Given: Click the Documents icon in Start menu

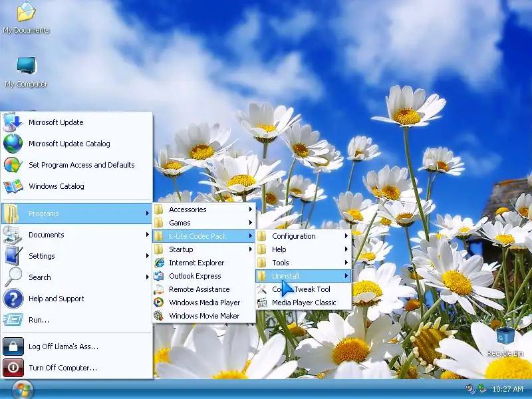Looking at the screenshot, I should point(12,235).
